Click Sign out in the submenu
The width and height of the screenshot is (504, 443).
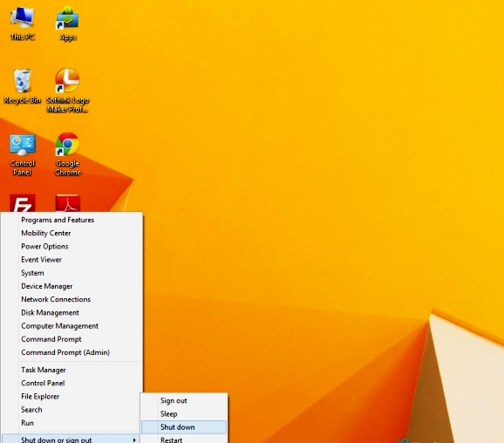click(x=184, y=400)
